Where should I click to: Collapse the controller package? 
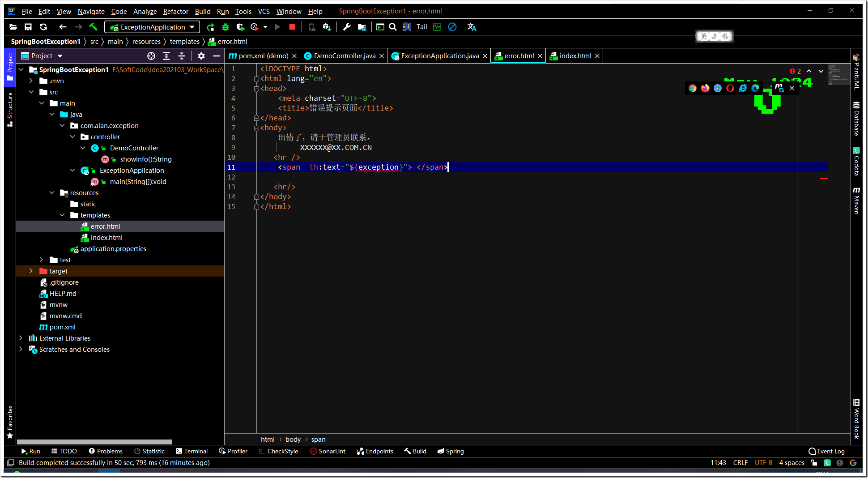72,137
